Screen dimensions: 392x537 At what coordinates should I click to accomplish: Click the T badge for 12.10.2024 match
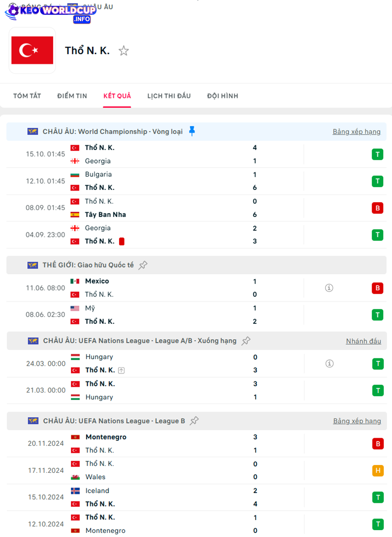tap(378, 524)
